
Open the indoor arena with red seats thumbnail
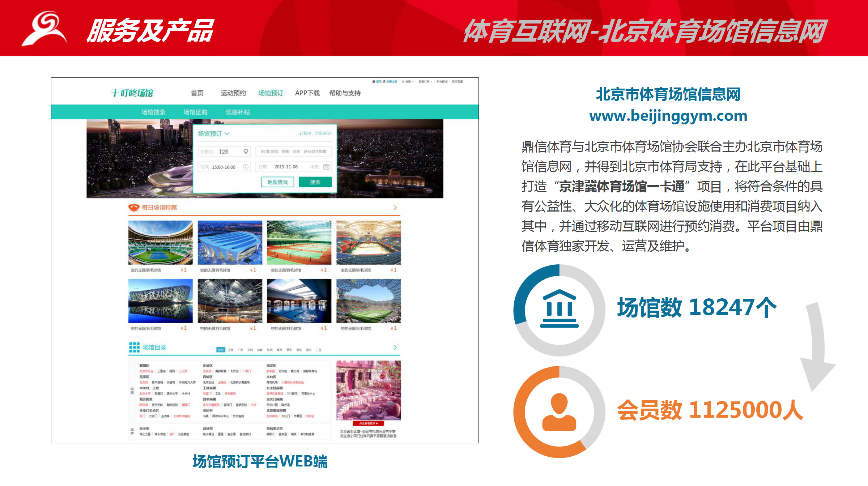[x=369, y=243]
